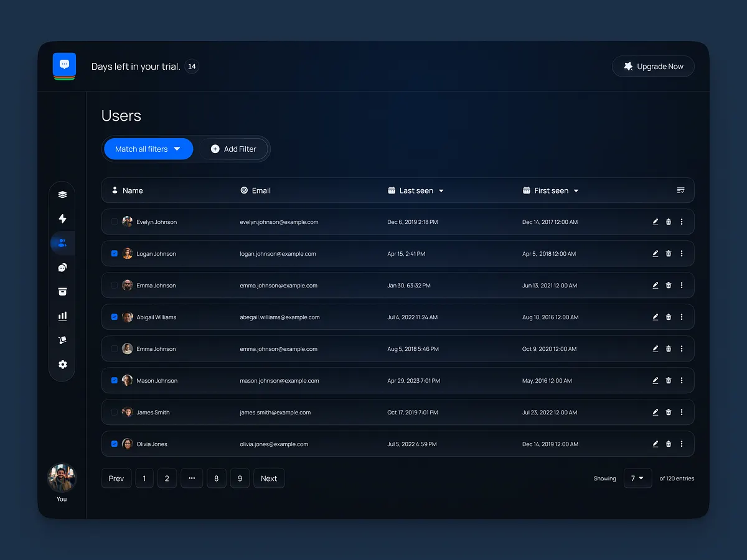The width and height of the screenshot is (747, 560).
Task: Open the chat messages icon in sidebar
Action: tap(62, 268)
